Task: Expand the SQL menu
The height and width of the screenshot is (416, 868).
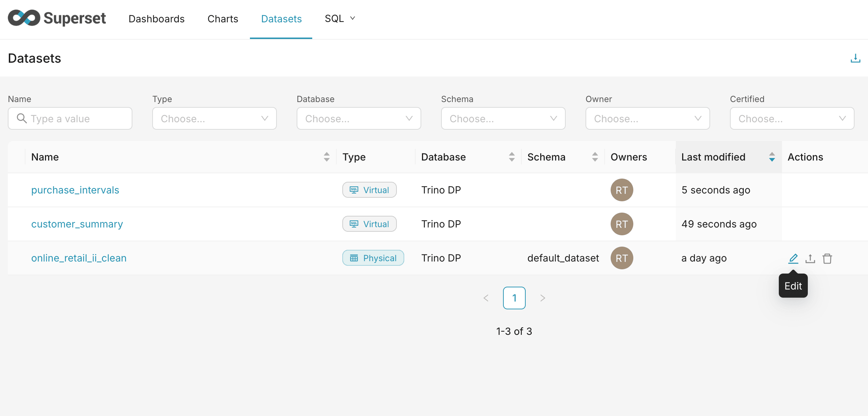Action: (x=340, y=18)
